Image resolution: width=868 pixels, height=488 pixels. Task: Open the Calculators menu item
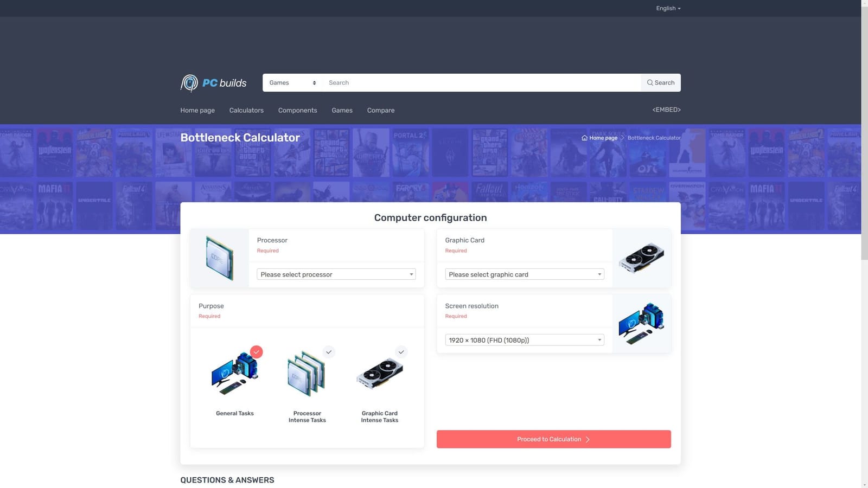pos(246,110)
